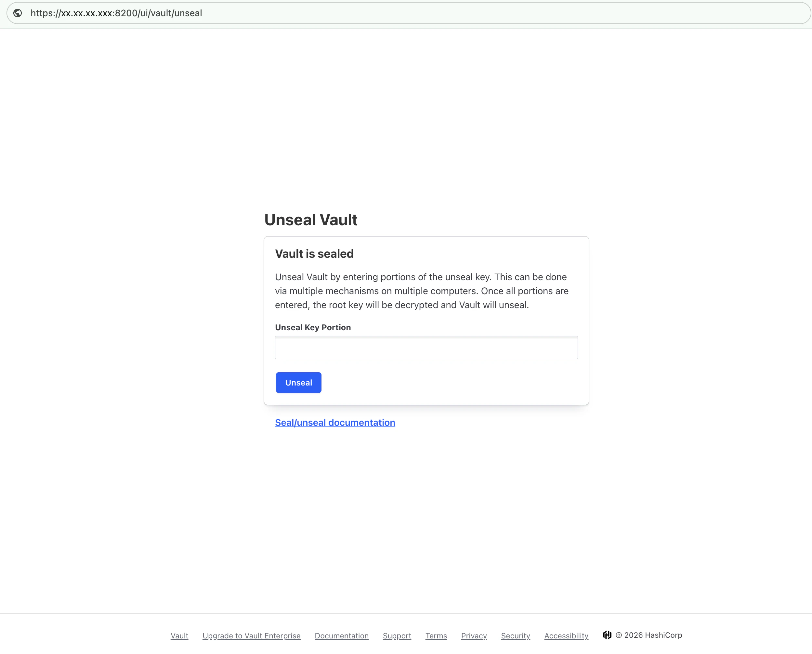Click the "© 2026 HashiCorp" copyright text
This screenshot has width=812, height=654.
tap(649, 635)
